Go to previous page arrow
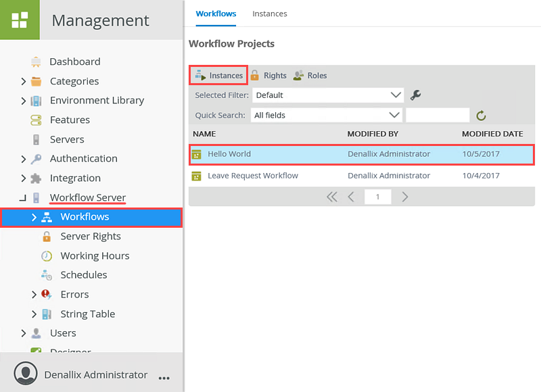Screen dimensions: 541x392 pos(351,197)
